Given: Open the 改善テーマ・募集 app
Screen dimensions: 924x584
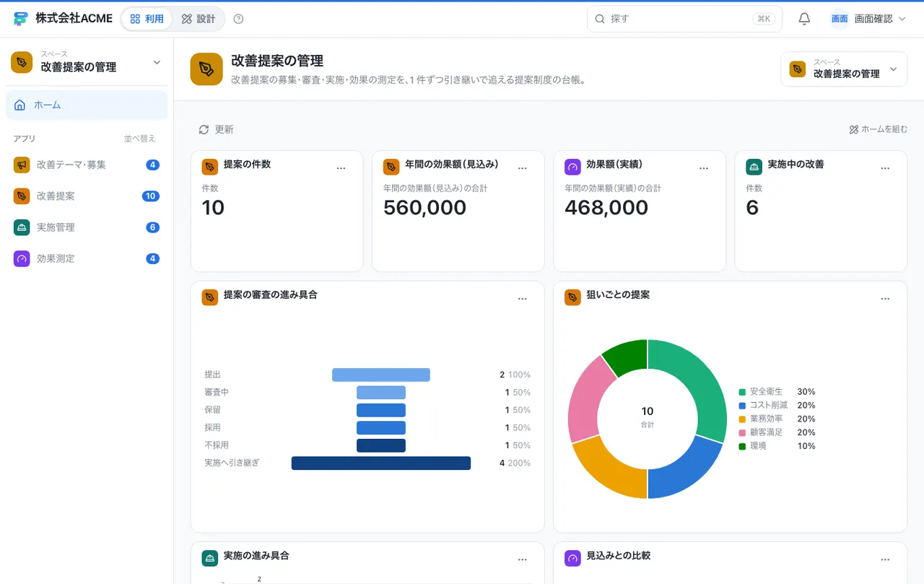Looking at the screenshot, I should click(x=87, y=165).
